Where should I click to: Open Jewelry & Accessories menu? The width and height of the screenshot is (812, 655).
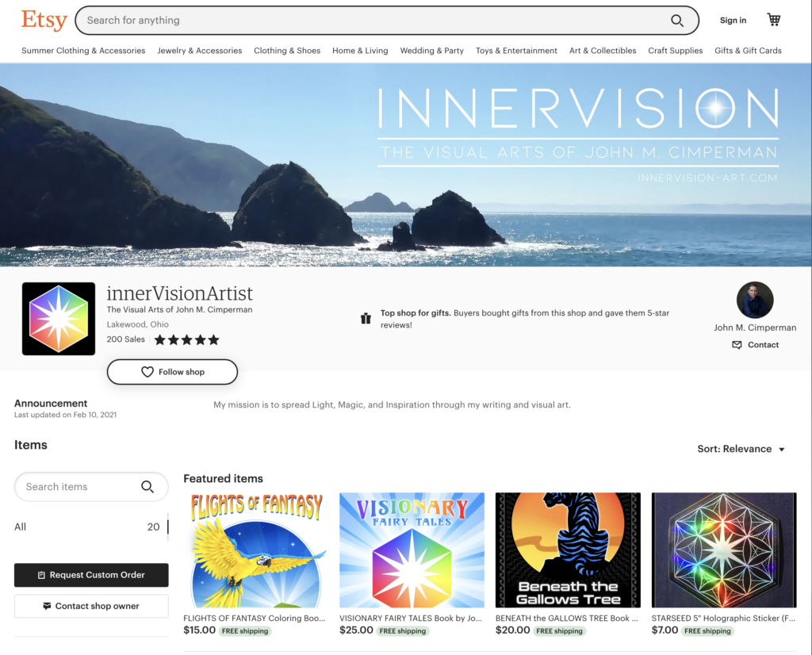pos(199,51)
